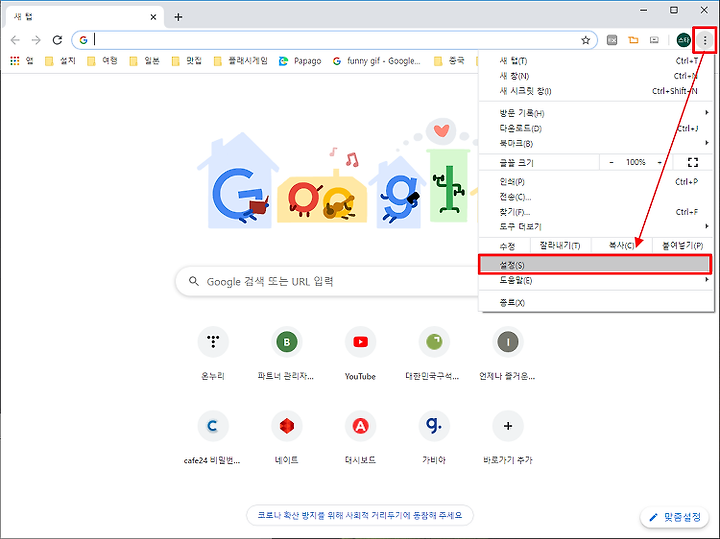Screen dimensions: 720x539
Task: Click the first gray extension icon
Action: [612, 40]
